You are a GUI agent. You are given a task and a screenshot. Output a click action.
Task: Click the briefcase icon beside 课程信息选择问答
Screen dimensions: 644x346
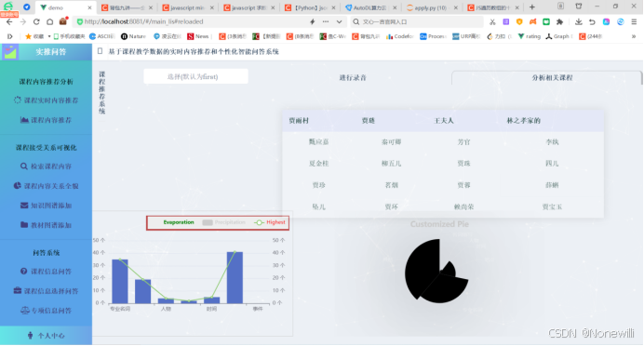coord(18,290)
